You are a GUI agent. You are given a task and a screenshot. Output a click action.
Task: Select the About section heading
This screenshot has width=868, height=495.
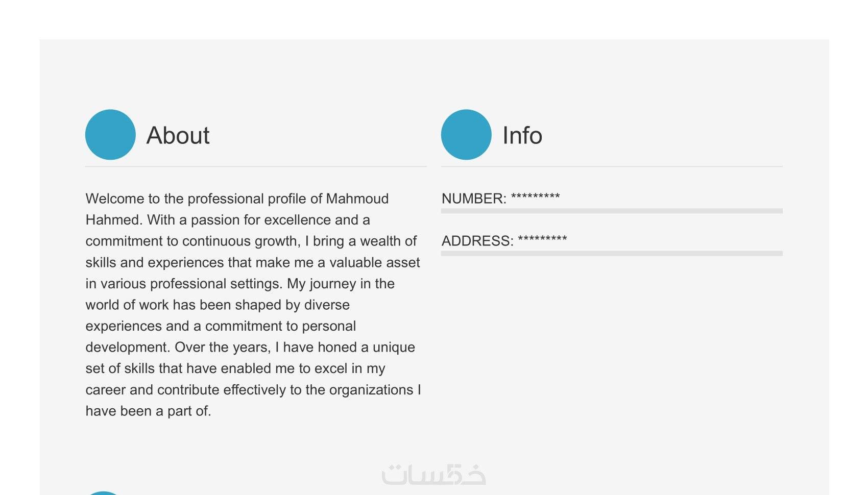tap(178, 136)
